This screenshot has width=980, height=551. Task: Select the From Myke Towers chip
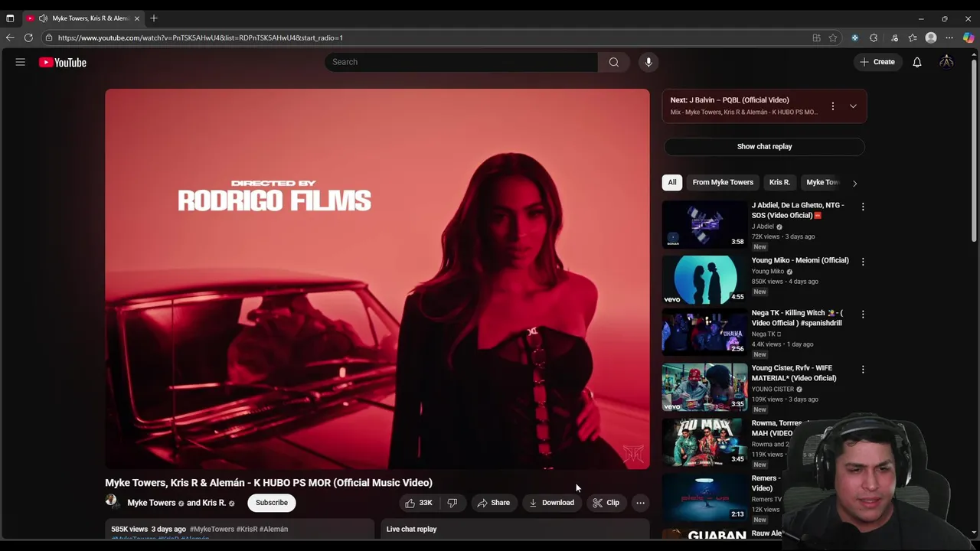point(723,182)
